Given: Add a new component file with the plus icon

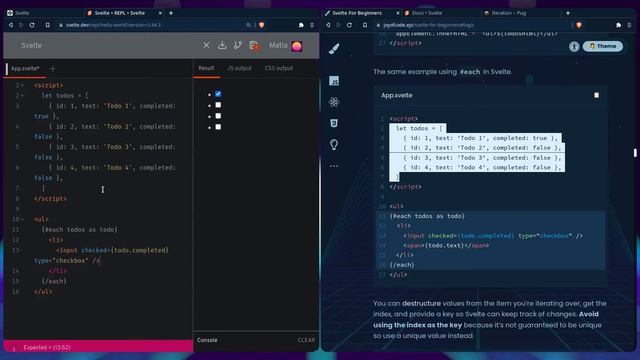Looking at the screenshot, I should [52, 69].
